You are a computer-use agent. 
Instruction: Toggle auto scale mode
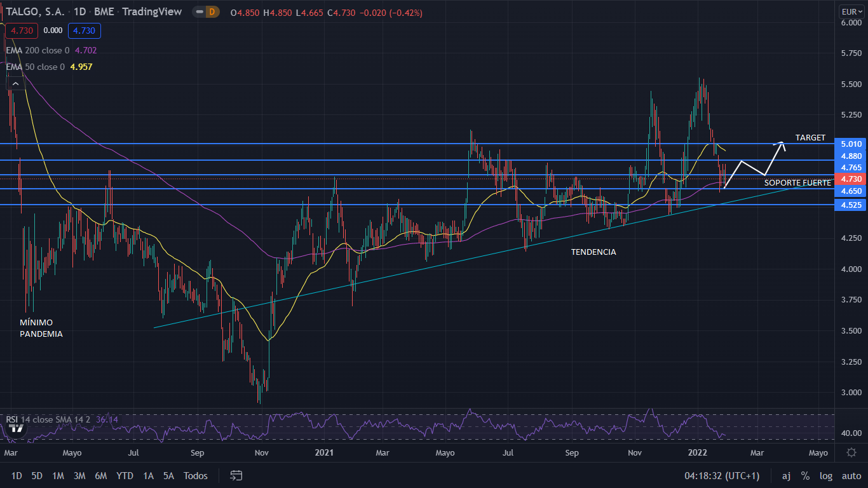pyautogui.click(x=851, y=476)
